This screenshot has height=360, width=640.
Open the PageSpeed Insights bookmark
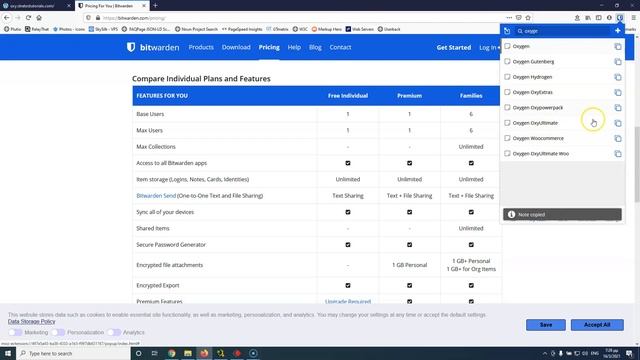coord(241,29)
